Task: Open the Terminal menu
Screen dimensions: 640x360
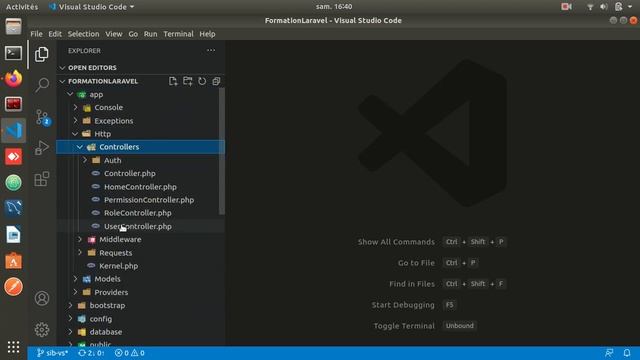Action: 178,34
